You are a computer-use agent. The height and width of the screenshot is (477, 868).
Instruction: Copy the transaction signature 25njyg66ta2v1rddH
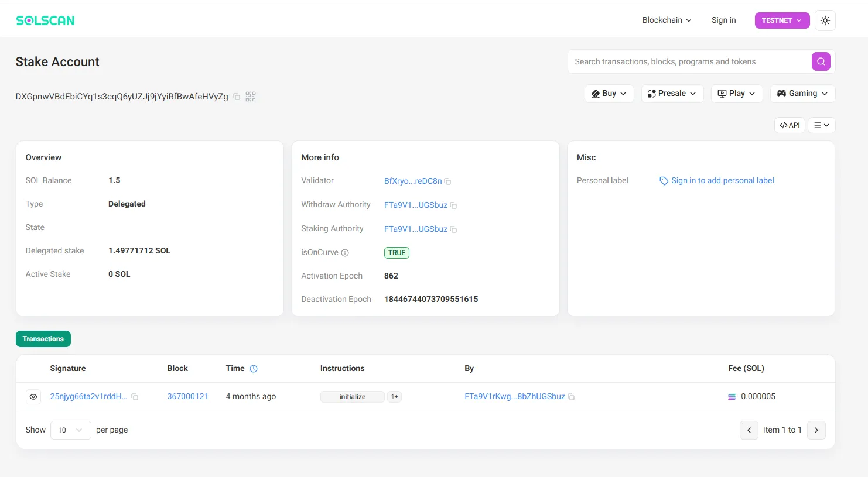(135, 397)
